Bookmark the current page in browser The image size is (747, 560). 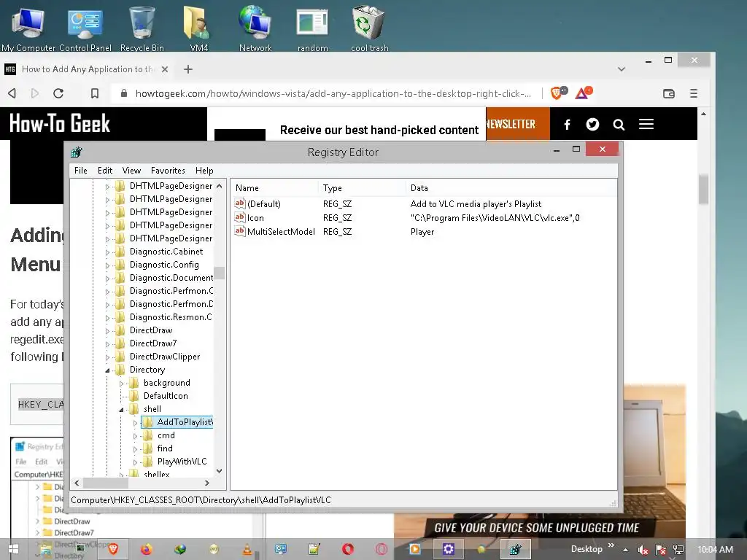(95, 93)
